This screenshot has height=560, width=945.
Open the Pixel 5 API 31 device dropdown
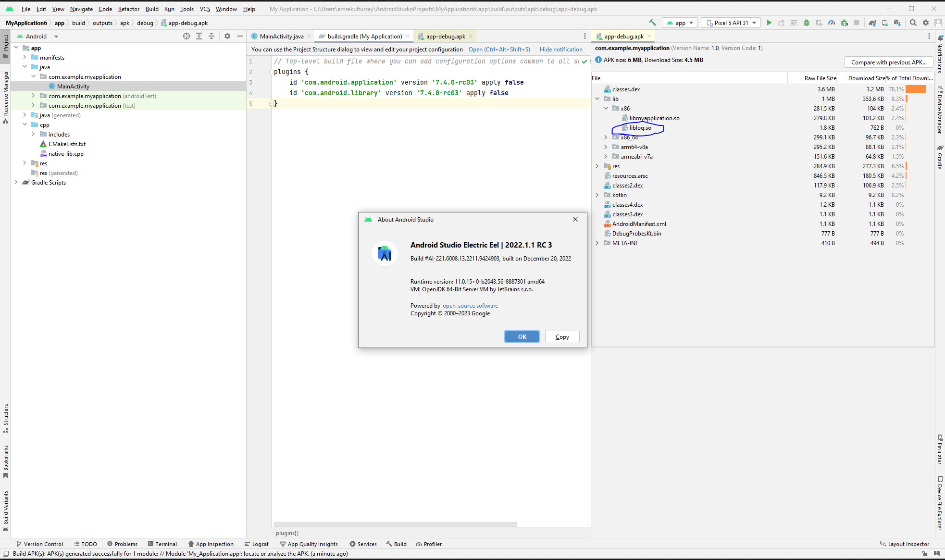tap(731, 23)
